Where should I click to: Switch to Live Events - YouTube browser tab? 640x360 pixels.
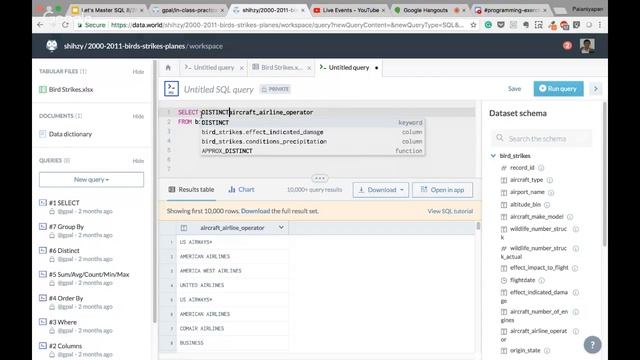click(x=350, y=10)
